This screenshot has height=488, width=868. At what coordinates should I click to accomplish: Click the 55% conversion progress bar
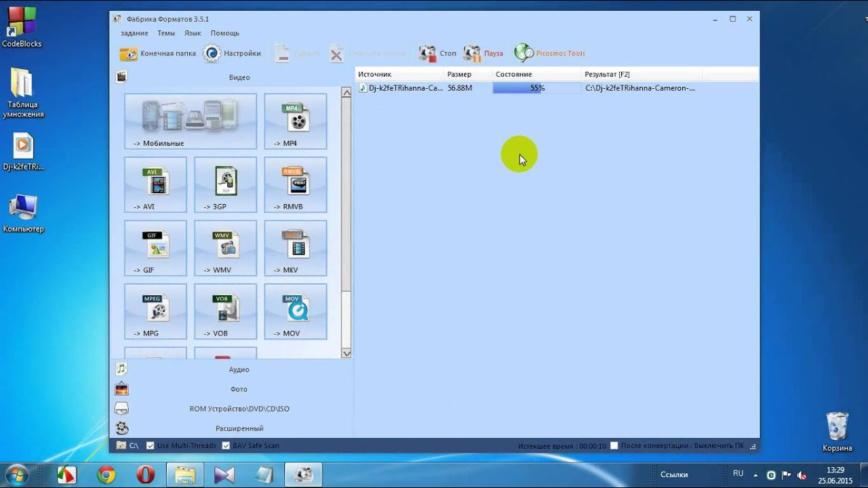tap(537, 88)
